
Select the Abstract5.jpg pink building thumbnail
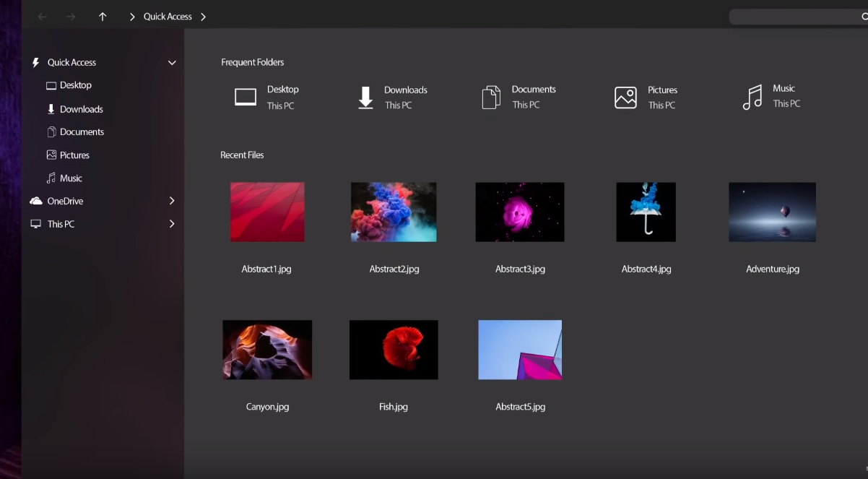click(520, 350)
